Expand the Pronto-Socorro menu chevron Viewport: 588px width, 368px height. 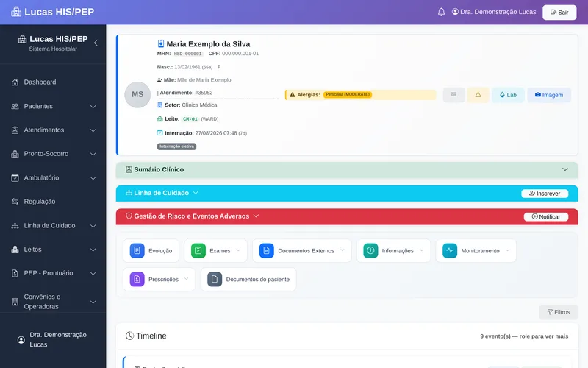(x=93, y=154)
